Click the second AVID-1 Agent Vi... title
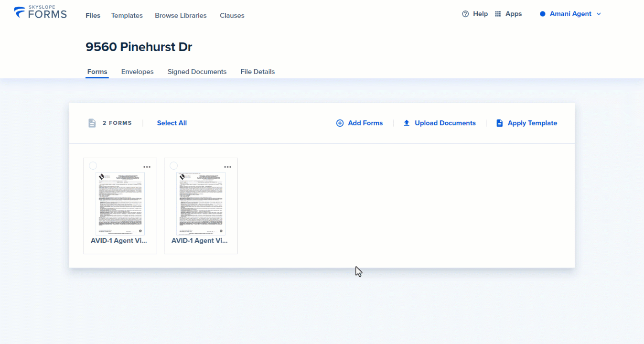This screenshot has height=344, width=644. pyautogui.click(x=200, y=241)
